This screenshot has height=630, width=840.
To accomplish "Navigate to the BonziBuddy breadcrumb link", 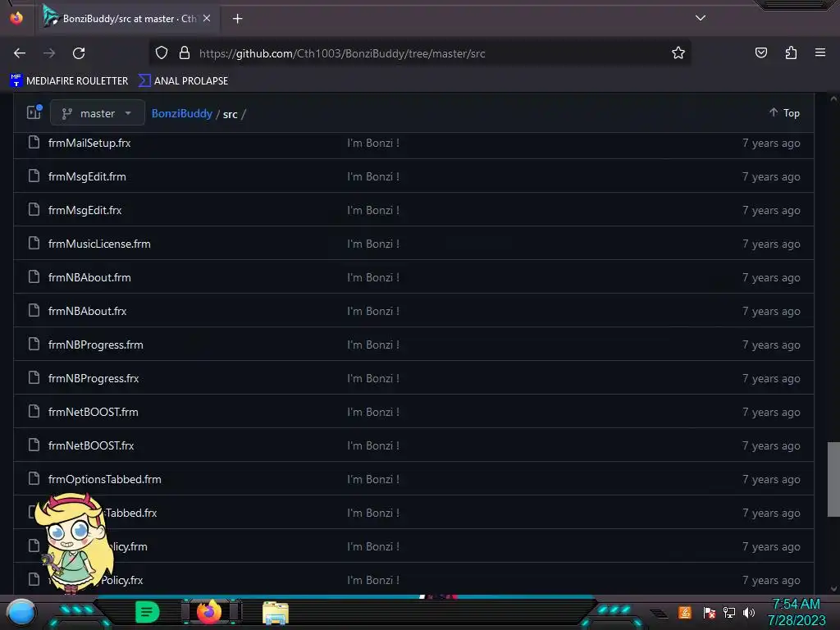I will point(181,113).
